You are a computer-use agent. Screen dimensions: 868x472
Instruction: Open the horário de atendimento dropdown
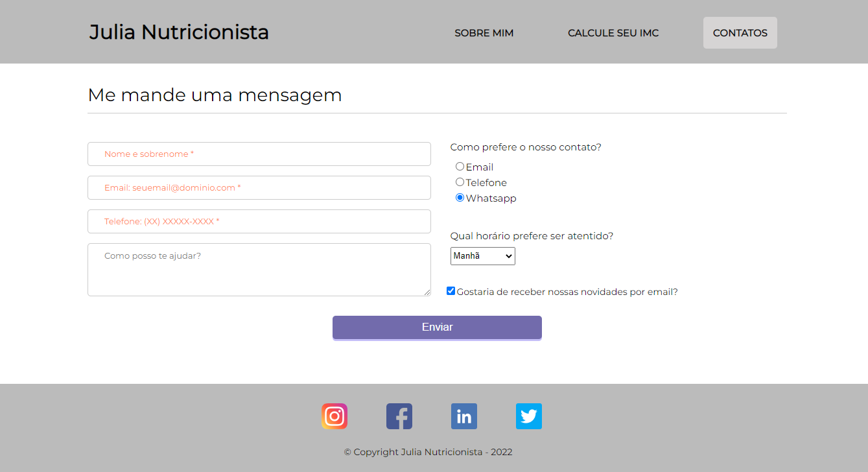(482, 255)
